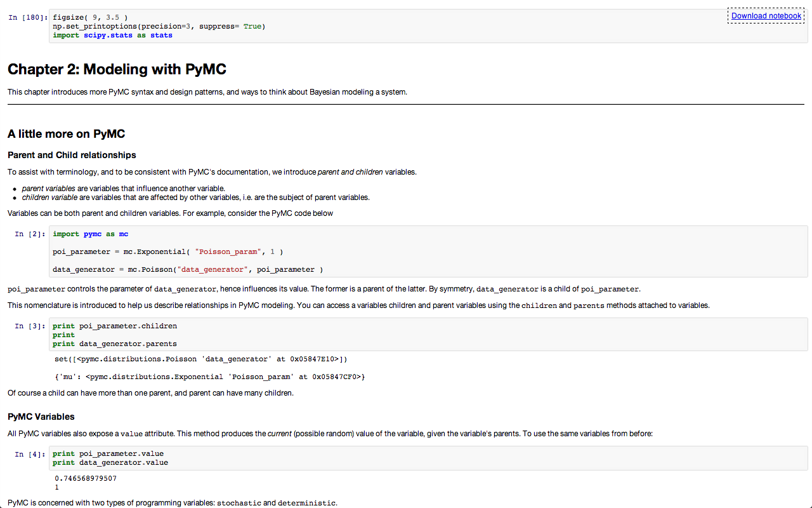Click the print data_generator.value code line
This screenshot has width=812, height=508.
[110, 463]
